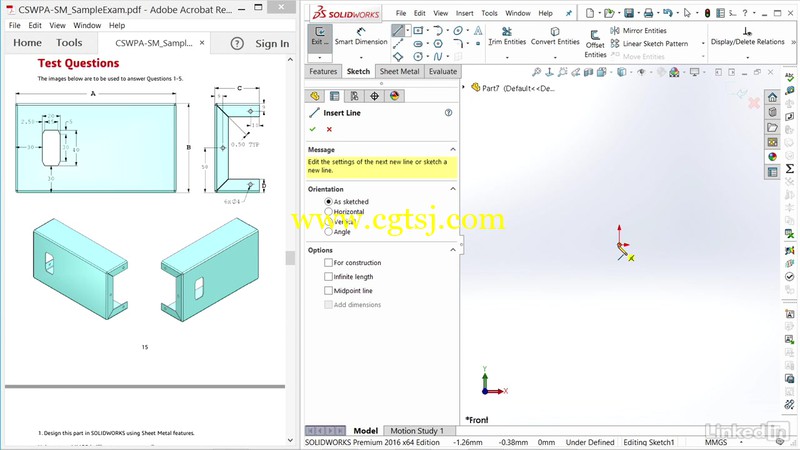
Task: Click Linear Sketch Pattern
Action: point(649,44)
